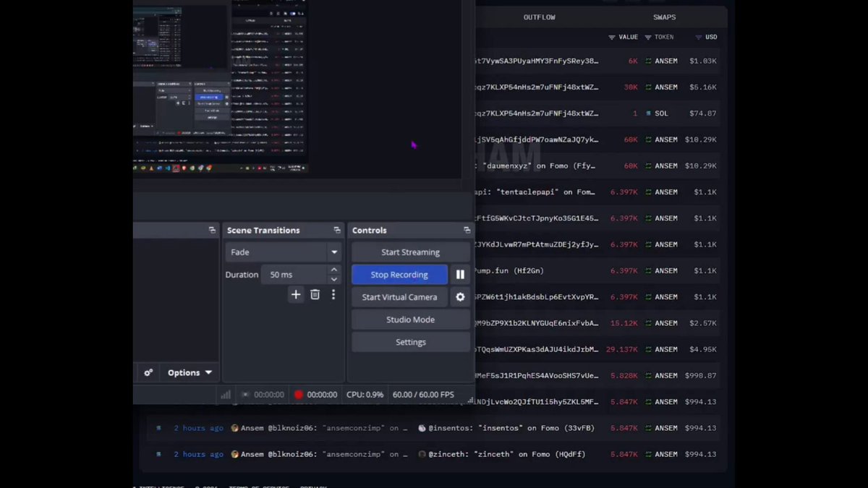Click the gears icon beside Options

(x=148, y=373)
